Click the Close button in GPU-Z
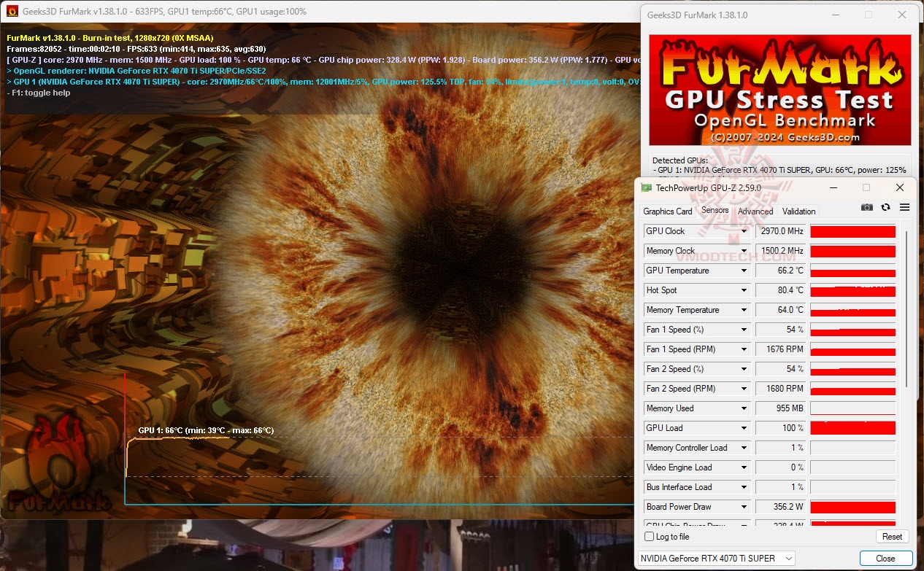 pyautogui.click(x=885, y=559)
